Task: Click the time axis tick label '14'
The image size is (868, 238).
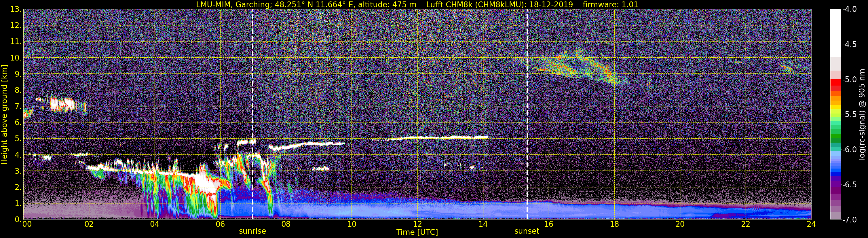Action: click(483, 224)
